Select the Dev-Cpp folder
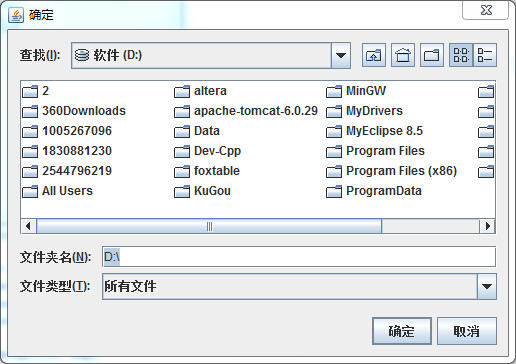 (x=207, y=151)
